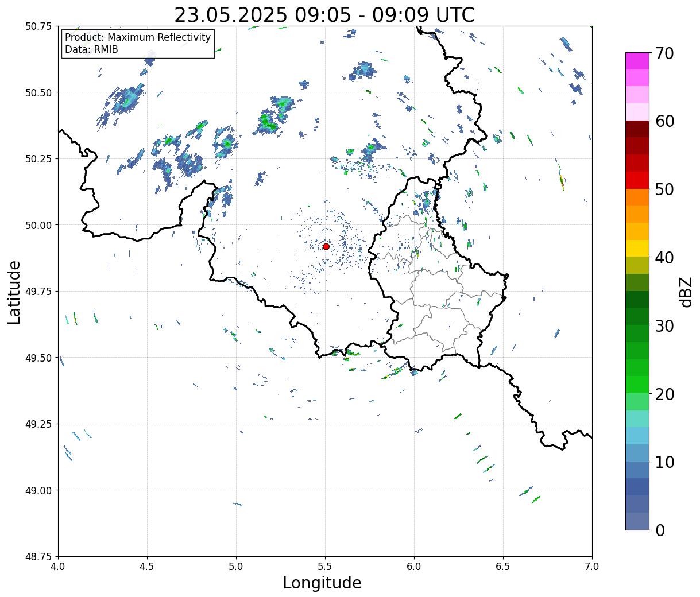This screenshot has height=597, width=700.
Task: Click the longitude tick label '4.0'
Action: pos(58,567)
